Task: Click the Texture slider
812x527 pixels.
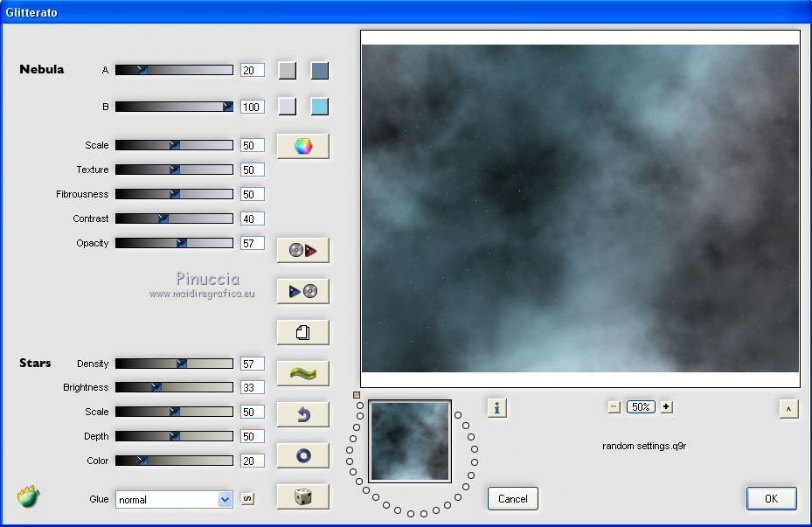Action: 174,170
